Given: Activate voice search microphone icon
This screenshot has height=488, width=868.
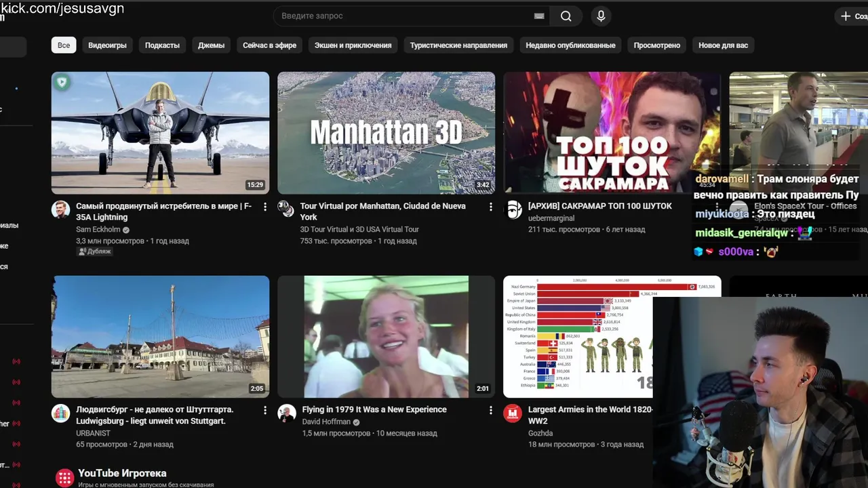Looking at the screenshot, I should point(601,16).
